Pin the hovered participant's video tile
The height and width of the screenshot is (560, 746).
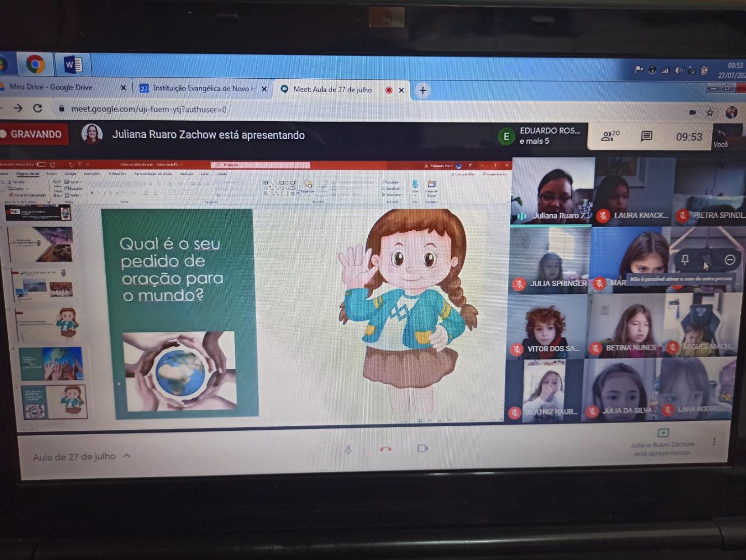pos(685,260)
